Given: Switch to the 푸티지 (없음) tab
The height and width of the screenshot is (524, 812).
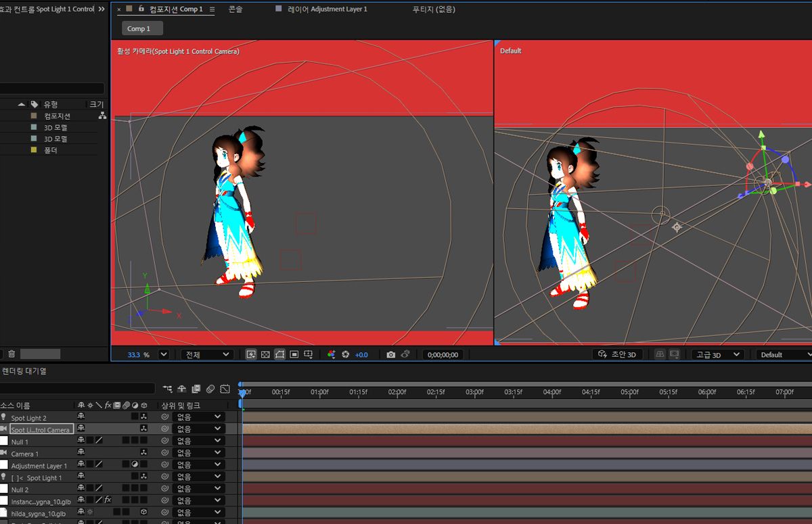Looking at the screenshot, I should [434, 9].
